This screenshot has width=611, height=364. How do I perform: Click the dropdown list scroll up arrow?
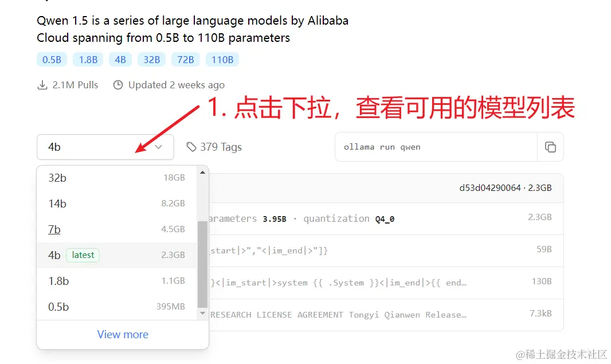[202, 173]
